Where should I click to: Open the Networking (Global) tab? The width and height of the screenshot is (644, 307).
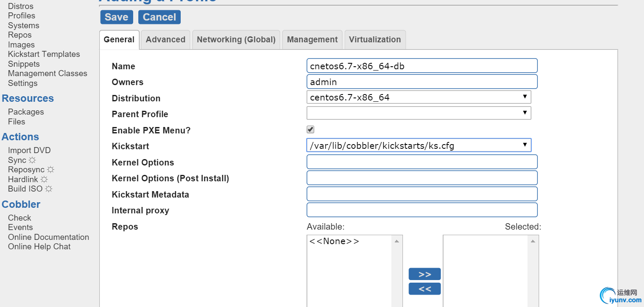236,40
